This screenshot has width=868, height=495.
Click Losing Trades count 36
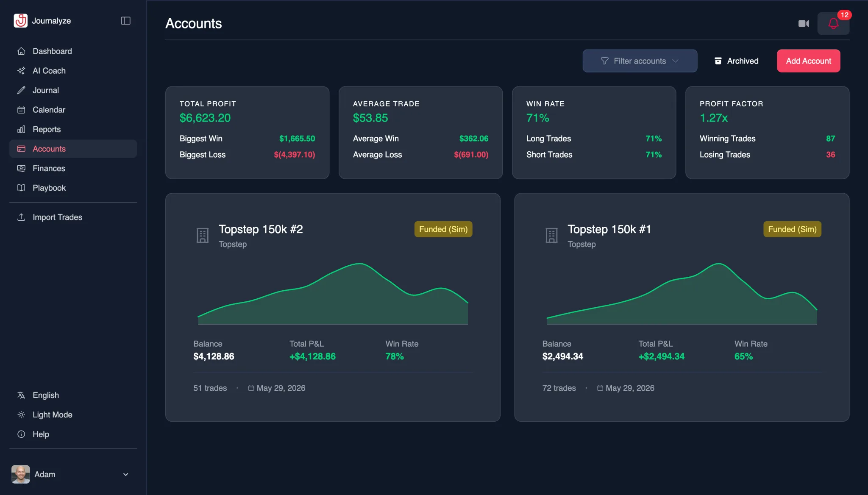pos(830,155)
